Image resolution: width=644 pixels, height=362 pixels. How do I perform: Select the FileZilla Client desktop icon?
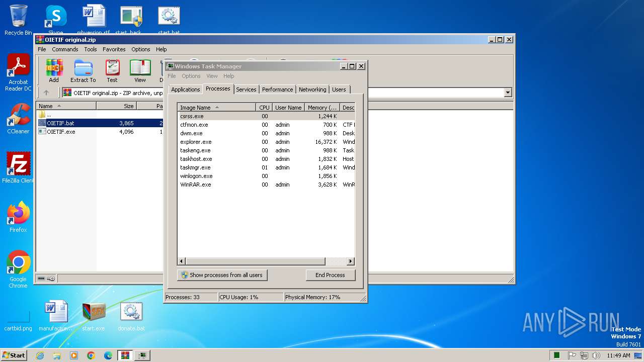(18, 168)
